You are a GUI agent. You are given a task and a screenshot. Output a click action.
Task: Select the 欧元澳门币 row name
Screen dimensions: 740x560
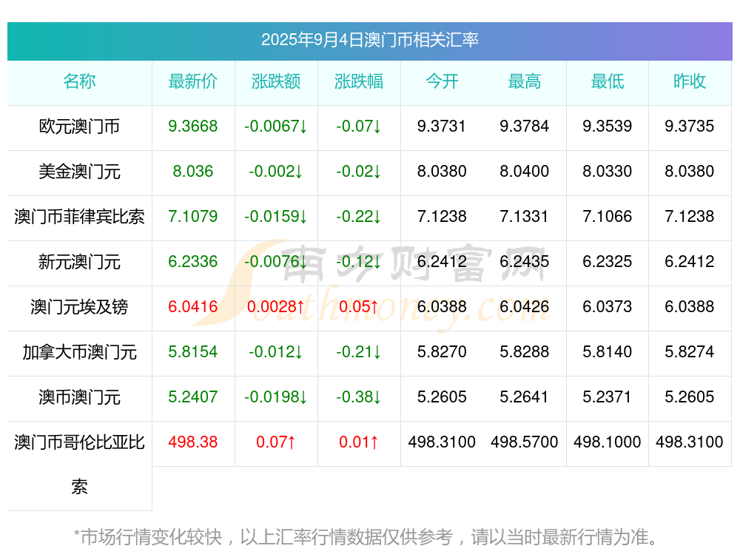click(79, 126)
